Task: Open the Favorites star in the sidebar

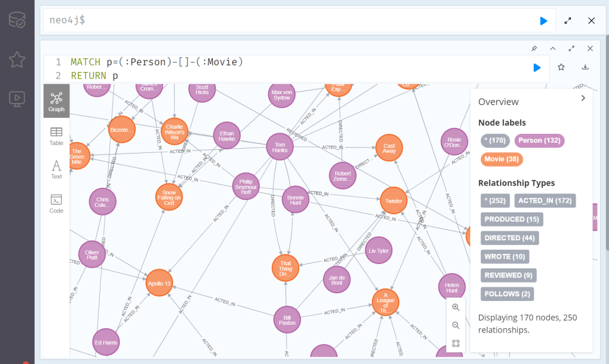Action: pos(17,59)
